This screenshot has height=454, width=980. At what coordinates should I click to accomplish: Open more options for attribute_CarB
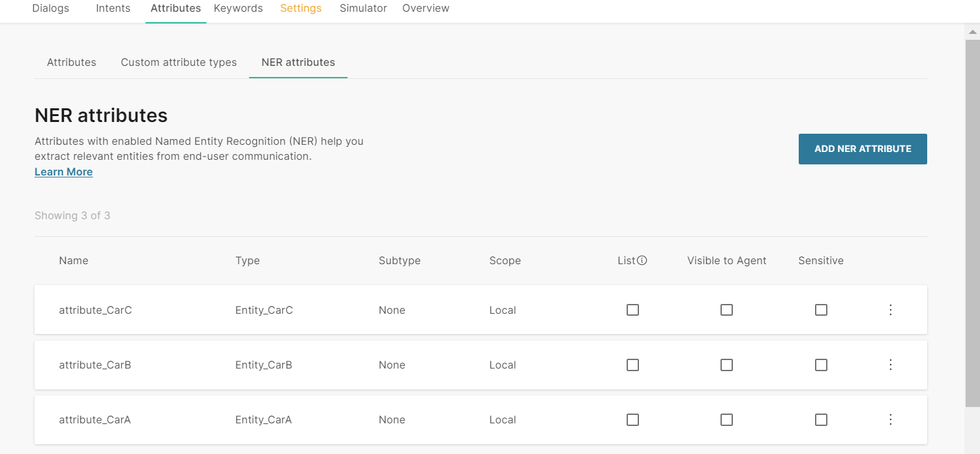click(x=891, y=365)
